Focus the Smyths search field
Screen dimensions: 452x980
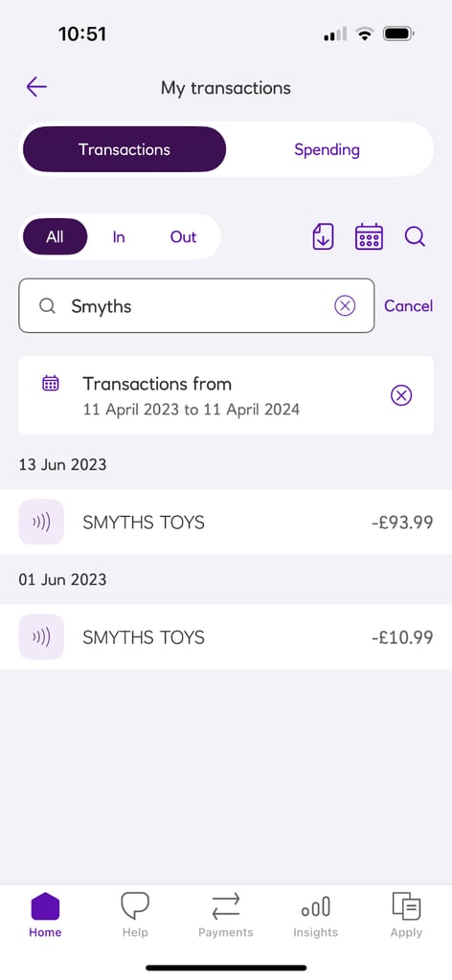click(x=196, y=305)
